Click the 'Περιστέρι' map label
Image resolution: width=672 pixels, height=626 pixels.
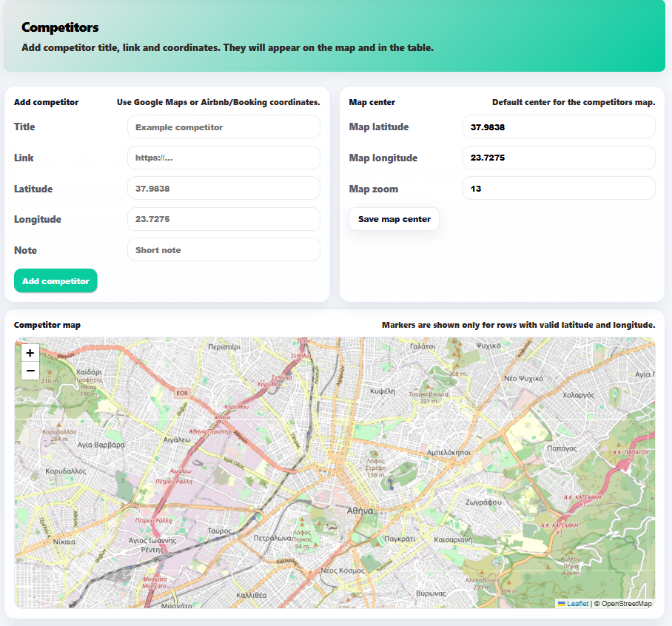click(x=224, y=346)
